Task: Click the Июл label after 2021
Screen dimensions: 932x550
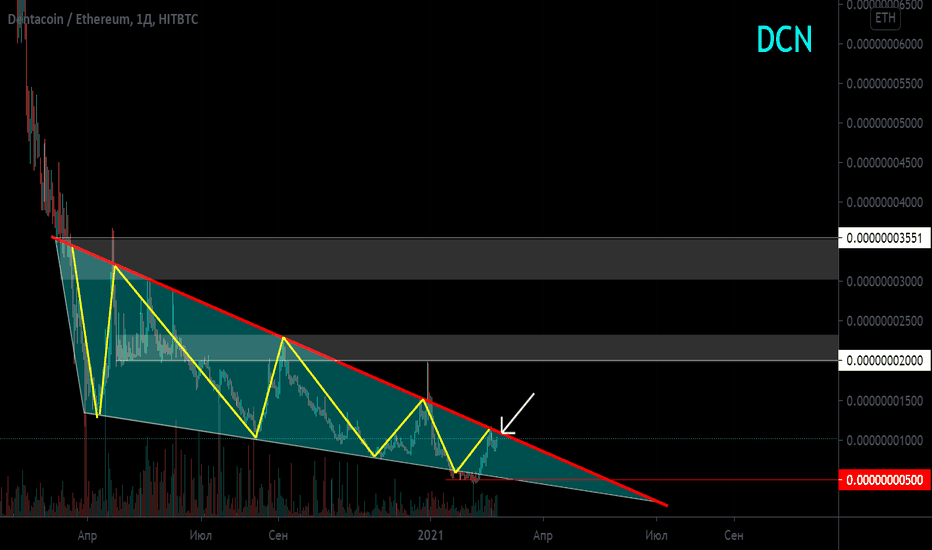Action: pyautogui.click(x=656, y=535)
